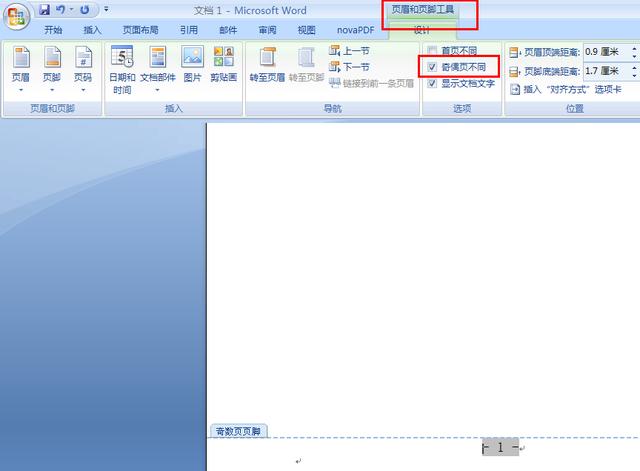Click the Office button logo
Image resolution: width=640 pixels, height=471 pixels.
(16, 17)
